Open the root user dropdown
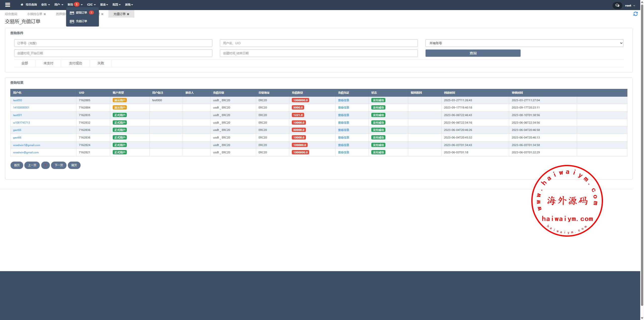This screenshot has width=644, height=320. (630, 6)
